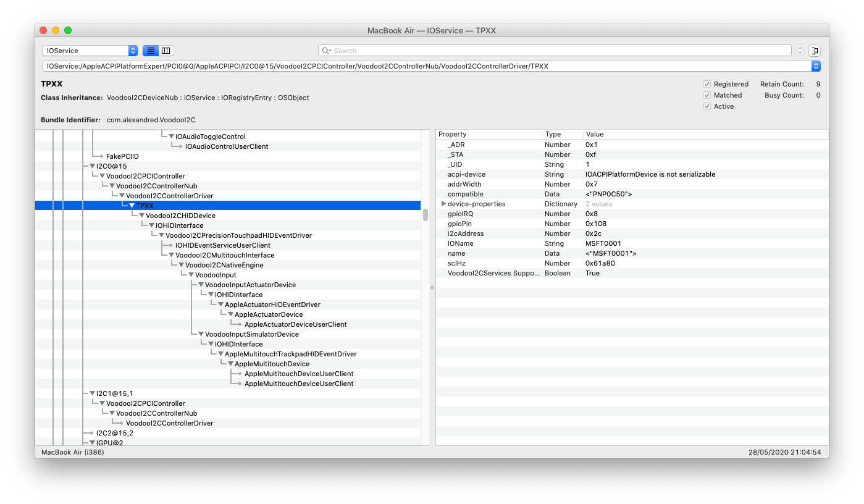Select the gpioPin property row
The width and height of the screenshot is (864, 504).
tap(632, 224)
